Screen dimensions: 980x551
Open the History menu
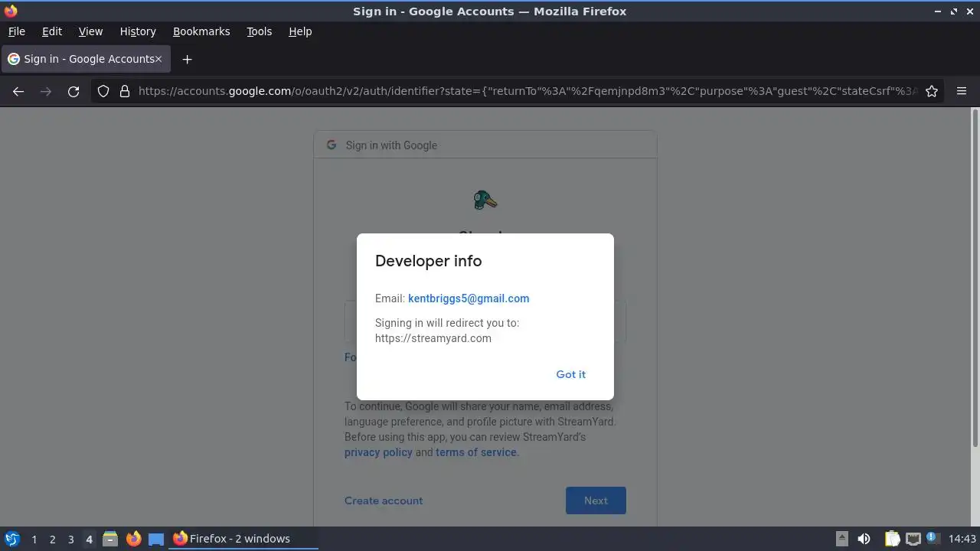point(138,31)
